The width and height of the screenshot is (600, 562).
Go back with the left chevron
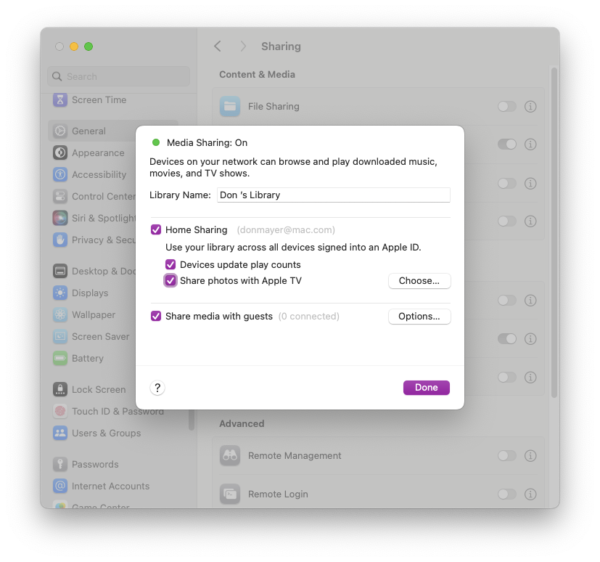coord(217,46)
